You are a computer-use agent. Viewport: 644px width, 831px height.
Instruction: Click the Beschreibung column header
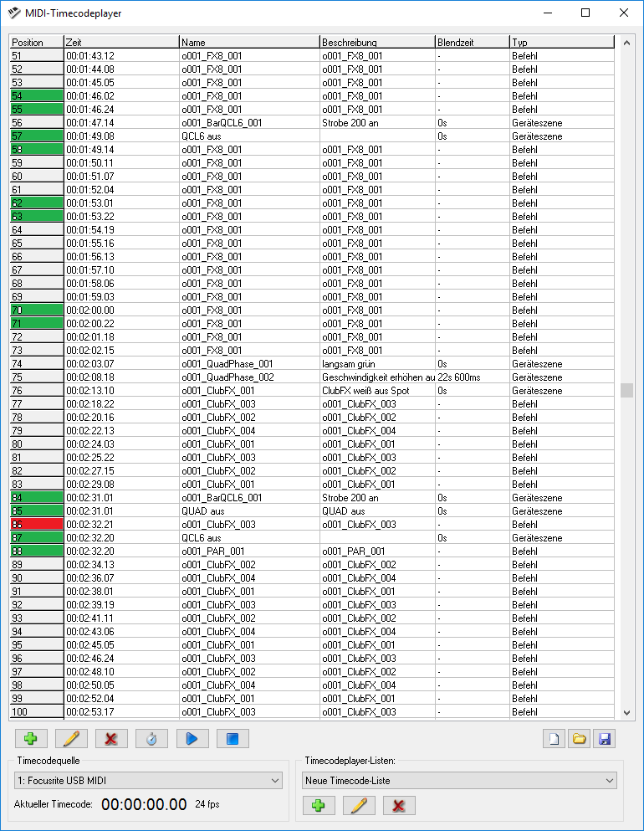tap(376, 42)
